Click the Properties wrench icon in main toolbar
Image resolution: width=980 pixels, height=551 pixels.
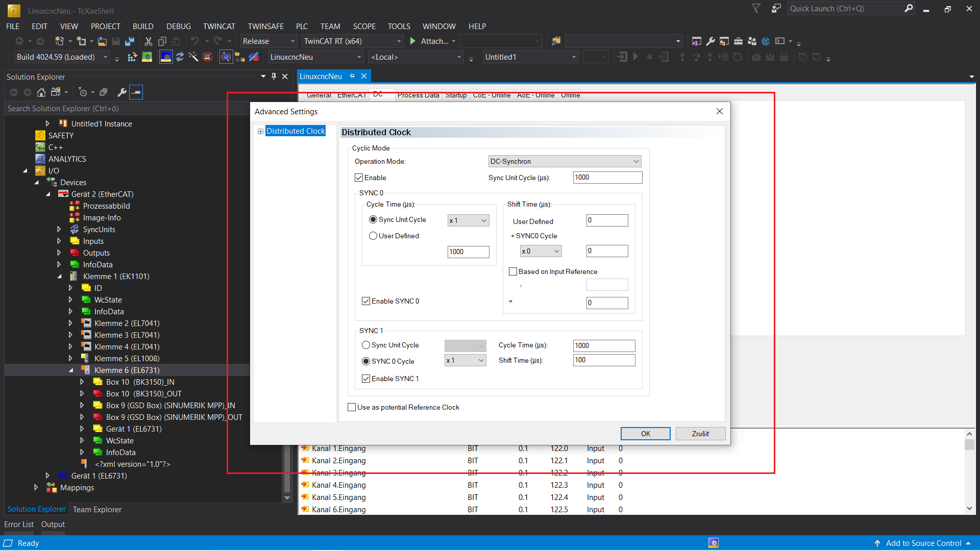[x=710, y=41]
